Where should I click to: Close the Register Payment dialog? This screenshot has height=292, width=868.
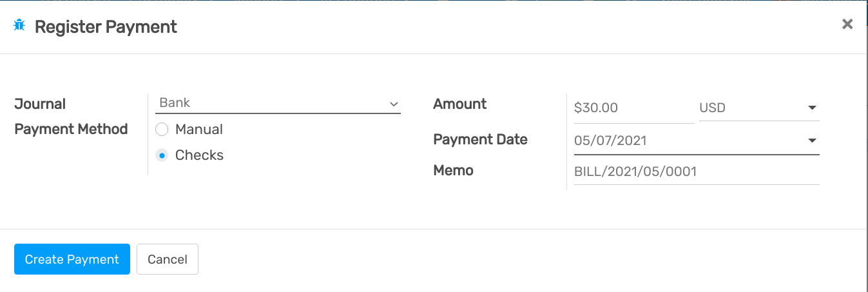(847, 24)
